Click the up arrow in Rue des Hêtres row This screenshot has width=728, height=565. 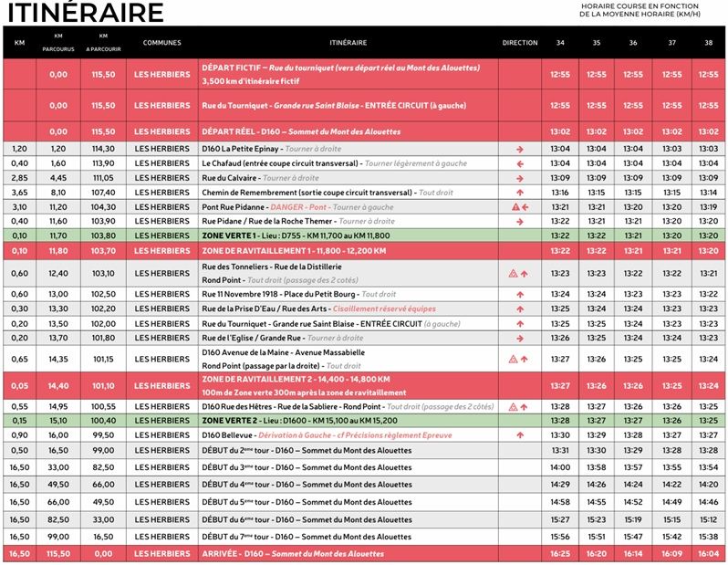coord(525,407)
